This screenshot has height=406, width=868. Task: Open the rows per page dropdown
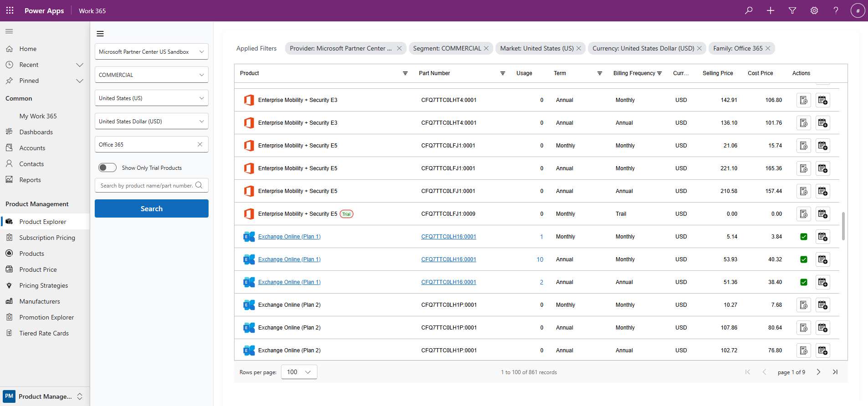[299, 372]
